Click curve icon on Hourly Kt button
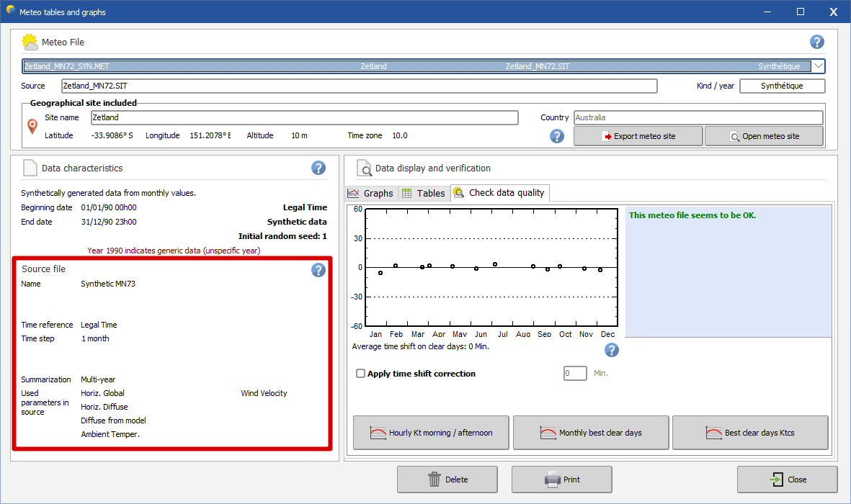 pyautogui.click(x=378, y=433)
